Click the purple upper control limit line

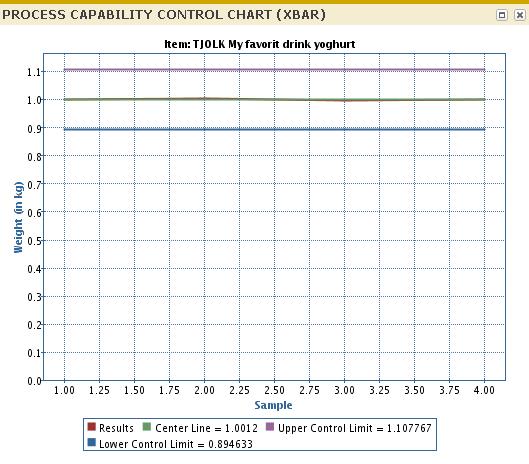tap(274, 70)
